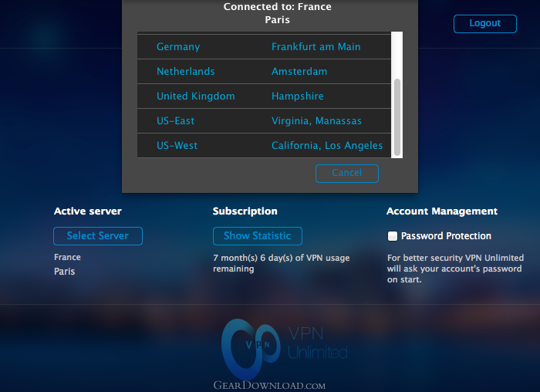Click the Paris label under Active server
The width and height of the screenshot is (540, 392).
pyautogui.click(x=64, y=272)
